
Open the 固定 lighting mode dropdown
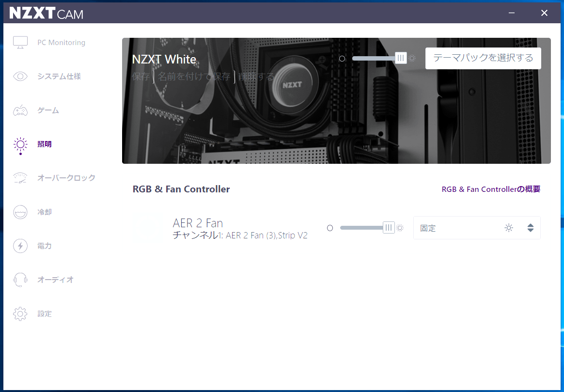(x=477, y=228)
